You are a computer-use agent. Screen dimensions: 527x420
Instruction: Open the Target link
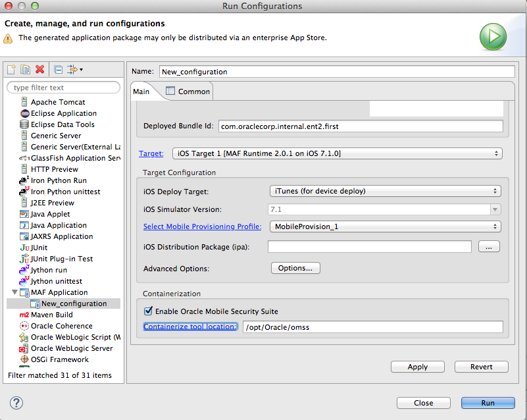pos(151,153)
